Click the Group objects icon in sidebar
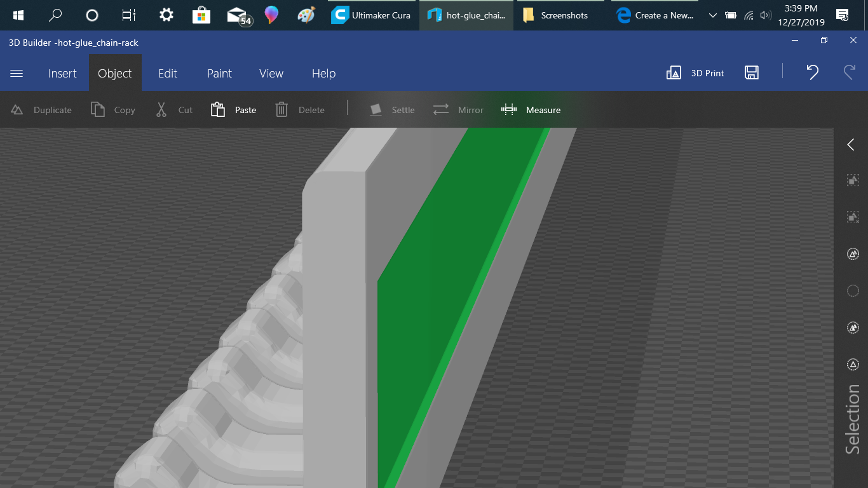Screen dimensions: 868x488 pos(853,181)
